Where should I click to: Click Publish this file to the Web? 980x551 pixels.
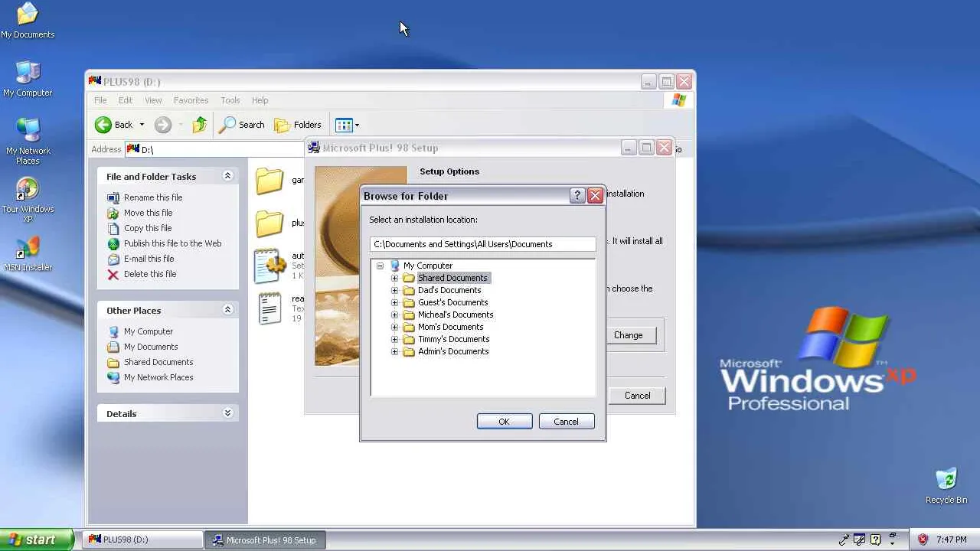point(172,243)
